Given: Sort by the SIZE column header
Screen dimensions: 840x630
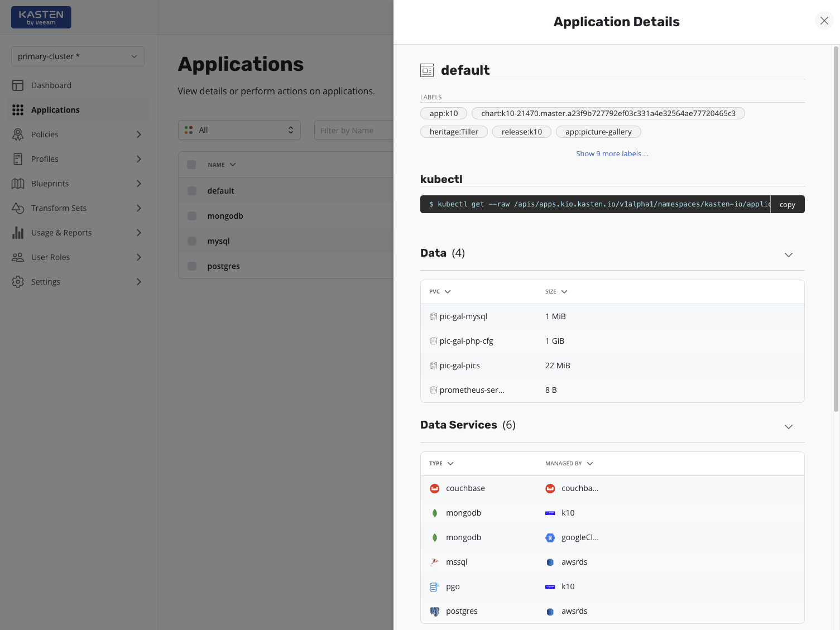Looking at the screenshot, I should coord(556,292).
